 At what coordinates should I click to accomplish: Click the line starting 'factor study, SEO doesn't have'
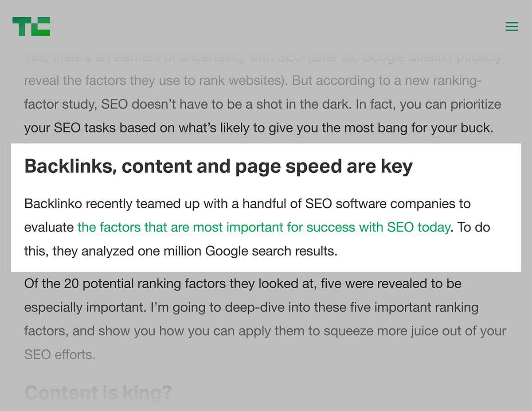click(x=263, y=105)
